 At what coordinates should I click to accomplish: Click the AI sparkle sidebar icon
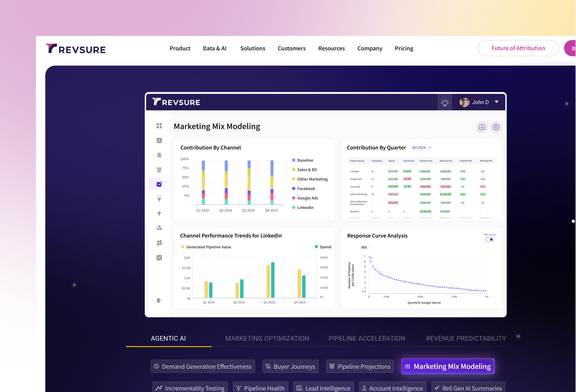pyautogui.click(x=159, y=258)
